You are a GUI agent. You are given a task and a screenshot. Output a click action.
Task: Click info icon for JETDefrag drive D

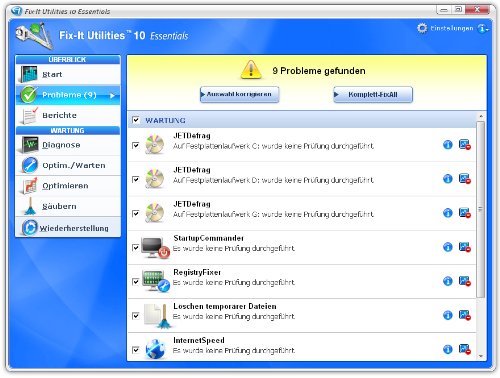click(448, 179)
